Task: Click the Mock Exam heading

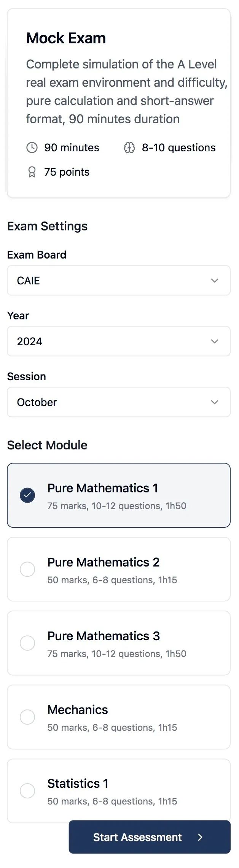Action: pos(66,38)
